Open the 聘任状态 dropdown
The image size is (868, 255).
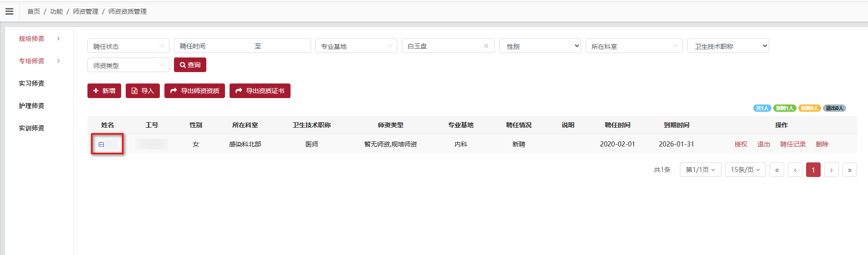[128, 46]
